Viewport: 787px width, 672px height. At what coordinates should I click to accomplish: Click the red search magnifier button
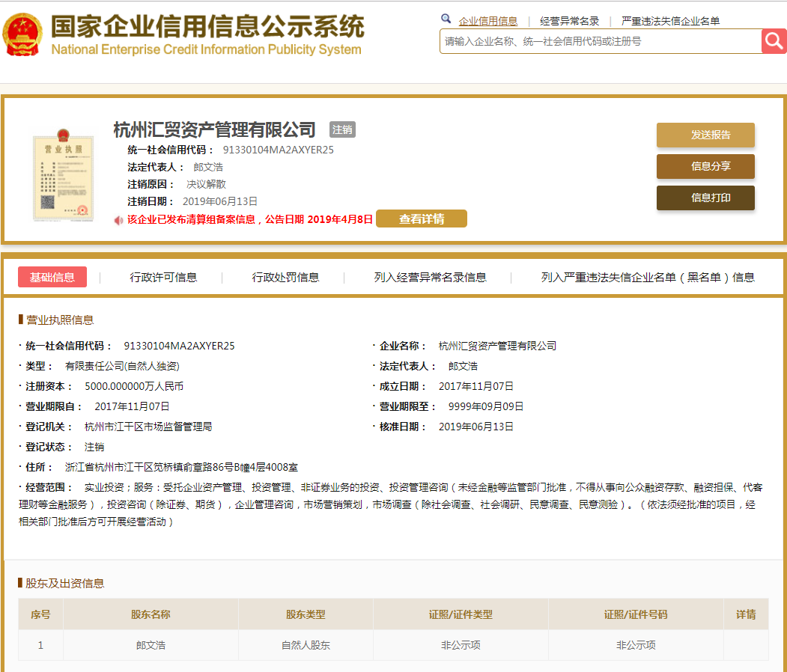[774, 41]
